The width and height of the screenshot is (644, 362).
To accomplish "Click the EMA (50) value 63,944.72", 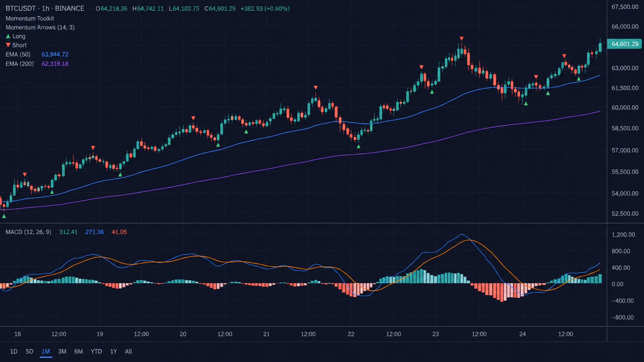I will (55, 54).
